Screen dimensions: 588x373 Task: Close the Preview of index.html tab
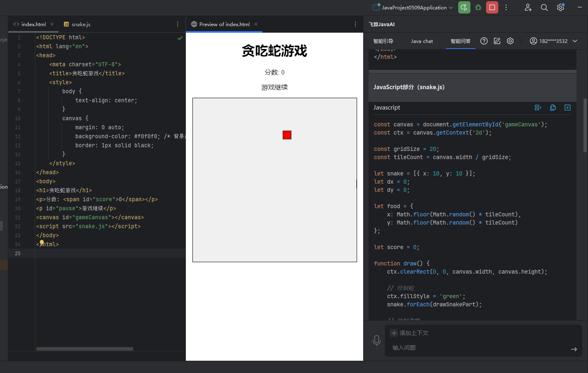(x=256, y=24)
